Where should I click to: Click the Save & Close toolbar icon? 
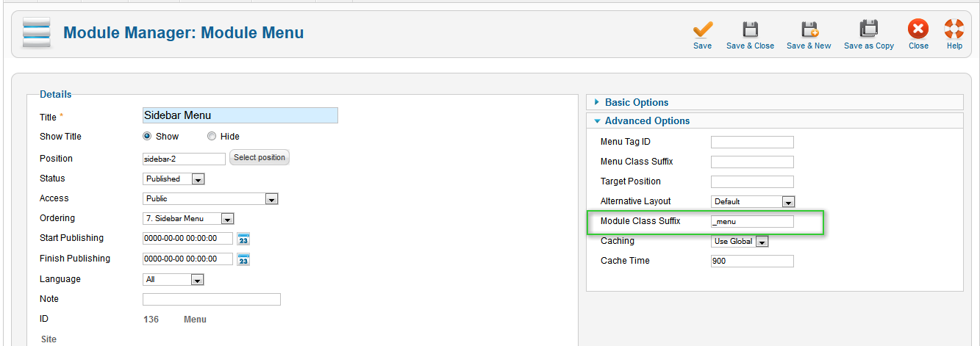pos(750,29)
